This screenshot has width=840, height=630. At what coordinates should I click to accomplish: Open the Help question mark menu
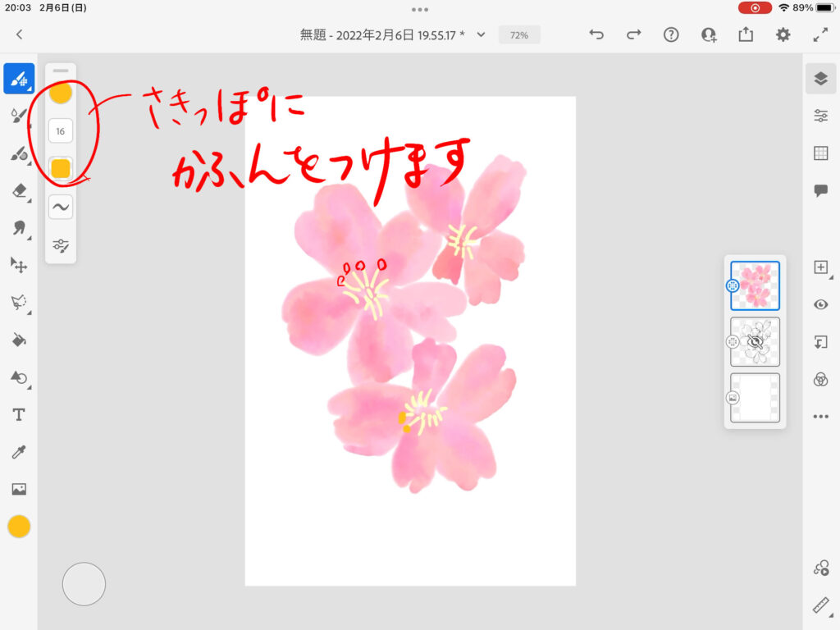click(x=671, y=34)
